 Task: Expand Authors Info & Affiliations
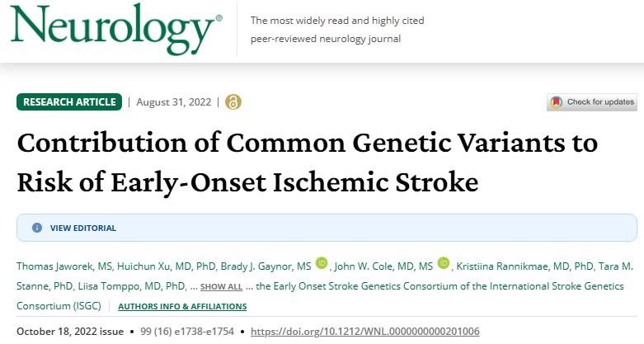coord(182,307)
